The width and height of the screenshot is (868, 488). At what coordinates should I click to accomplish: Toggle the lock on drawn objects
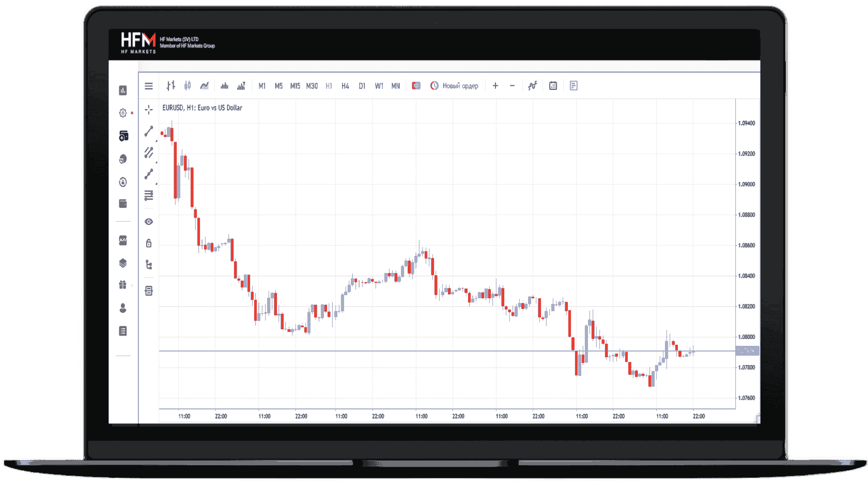point(148,242)
